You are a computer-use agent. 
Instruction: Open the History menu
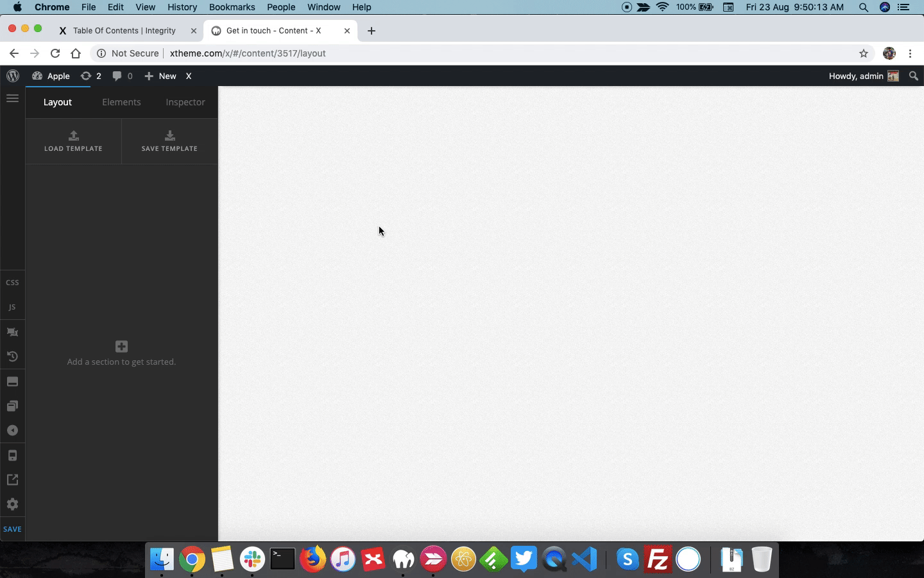click(x=182, y=7)
